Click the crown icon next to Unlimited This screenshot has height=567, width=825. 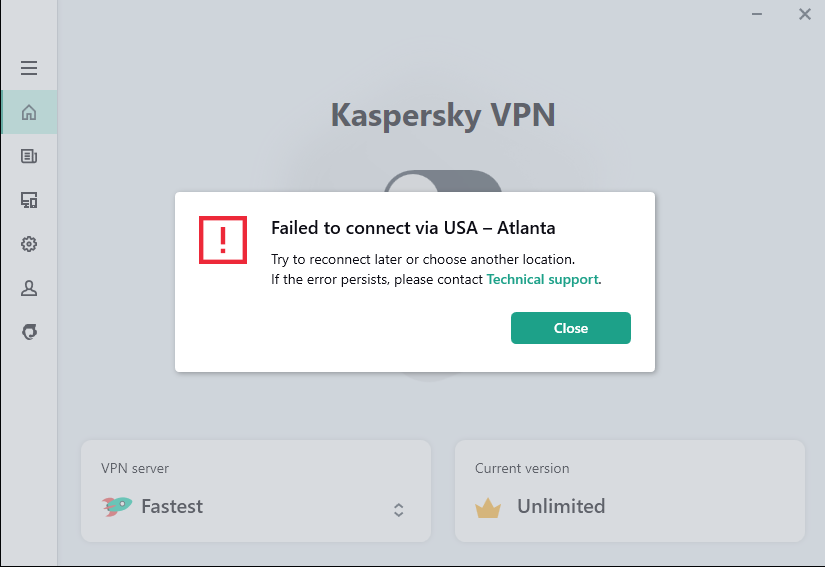(488, 507)
